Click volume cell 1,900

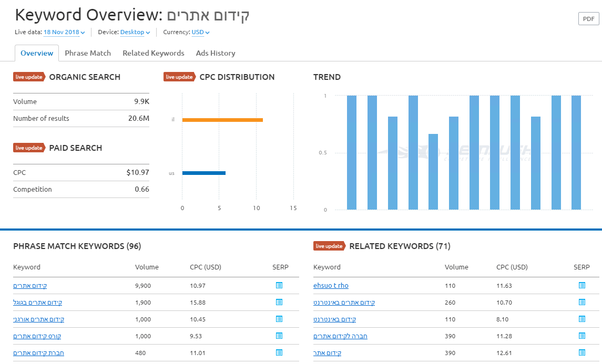pyautogui.click(x=143, y=303)
